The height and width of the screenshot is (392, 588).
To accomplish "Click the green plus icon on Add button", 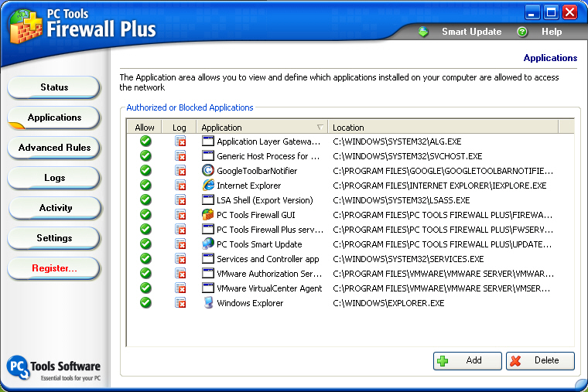I will click(443, 361).
